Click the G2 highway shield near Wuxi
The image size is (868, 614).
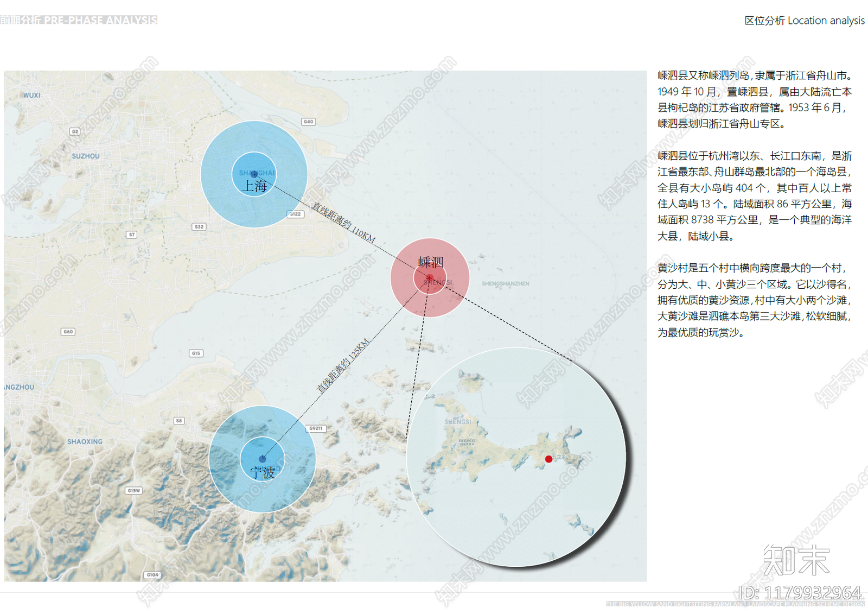click(75, 131)
